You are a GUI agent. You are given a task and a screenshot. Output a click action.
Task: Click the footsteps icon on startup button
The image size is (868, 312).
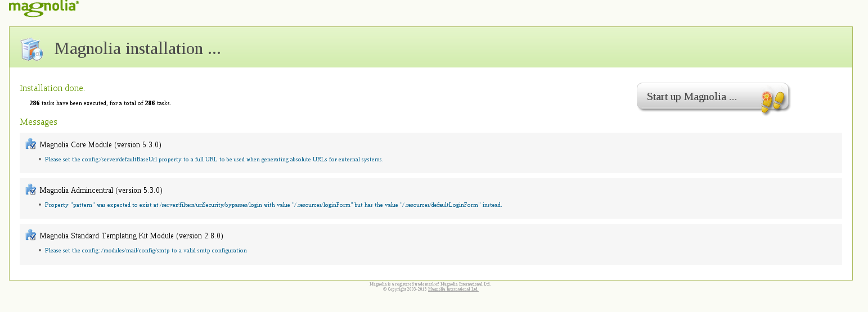click(773, 102)
